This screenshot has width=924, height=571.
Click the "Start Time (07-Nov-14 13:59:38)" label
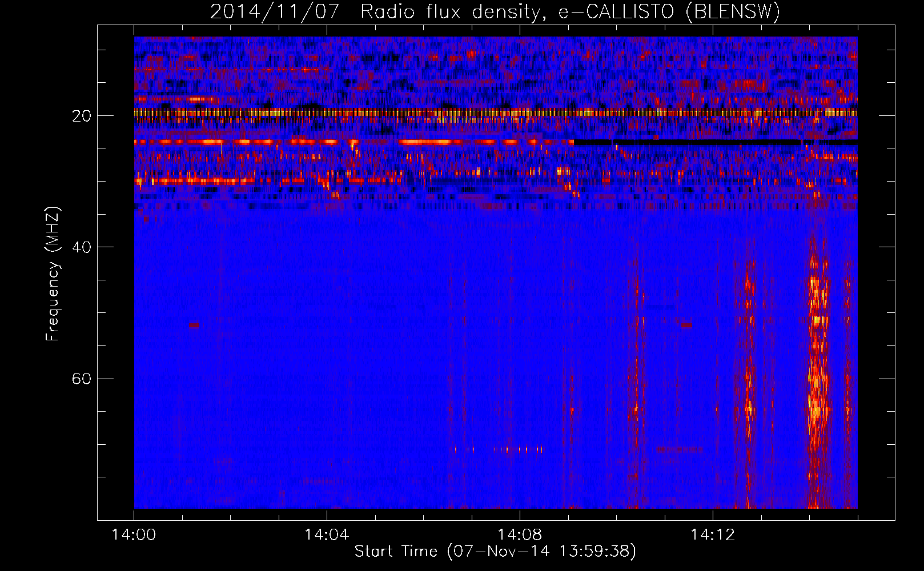(x=495, y=552)
